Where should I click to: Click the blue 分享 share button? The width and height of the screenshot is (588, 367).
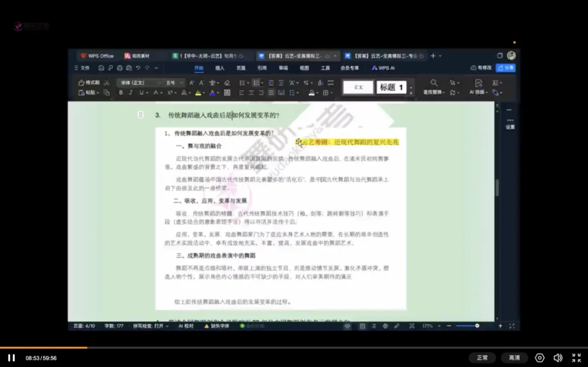[x=505, y=68]
